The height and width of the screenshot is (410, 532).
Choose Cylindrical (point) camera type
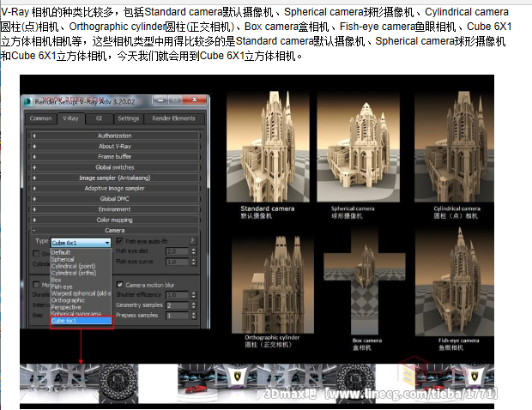click(x=81, y=266)
